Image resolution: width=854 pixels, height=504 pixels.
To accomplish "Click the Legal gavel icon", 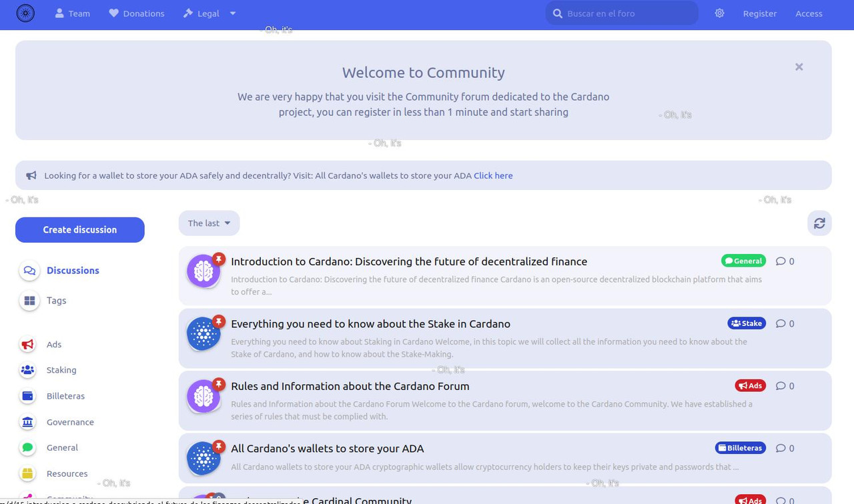I will pos(188,13).
